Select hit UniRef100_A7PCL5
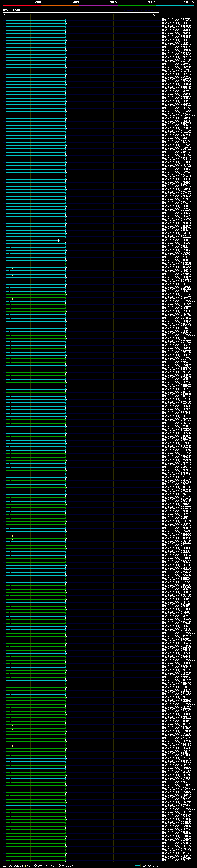Screen dimensions: 197x868 (177, 125)
